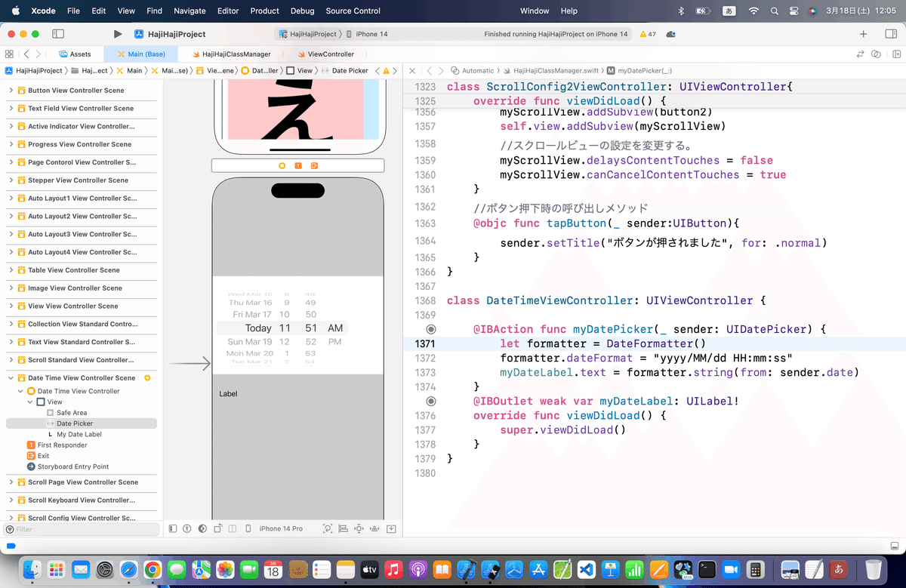Click the Embed In icon

390,528
